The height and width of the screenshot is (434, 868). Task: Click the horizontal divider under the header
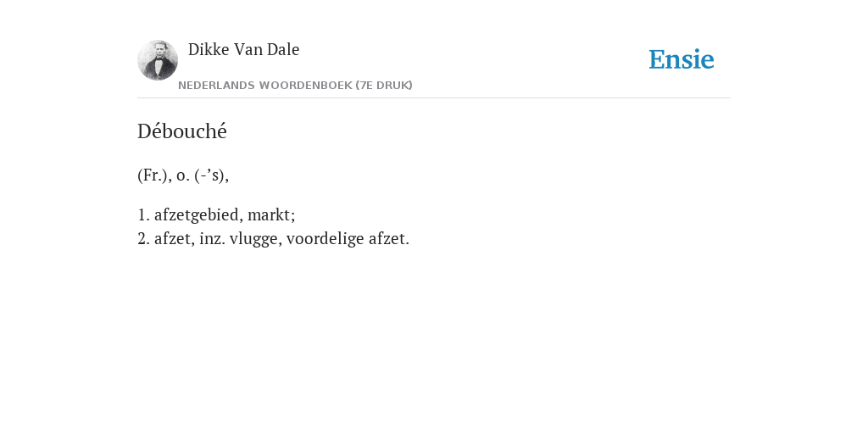434,98
